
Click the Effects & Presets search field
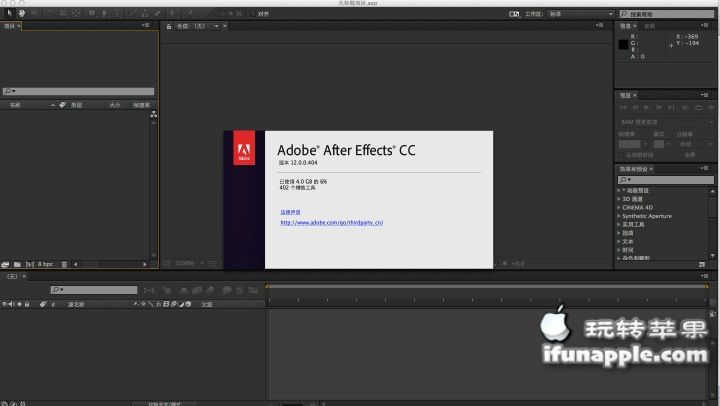coord(665,180)
